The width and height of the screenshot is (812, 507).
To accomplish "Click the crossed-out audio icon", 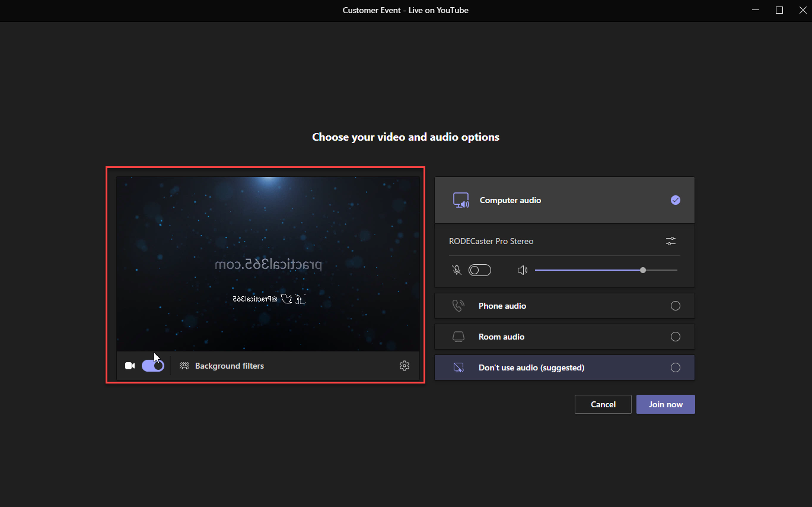I will pos(458,367).
